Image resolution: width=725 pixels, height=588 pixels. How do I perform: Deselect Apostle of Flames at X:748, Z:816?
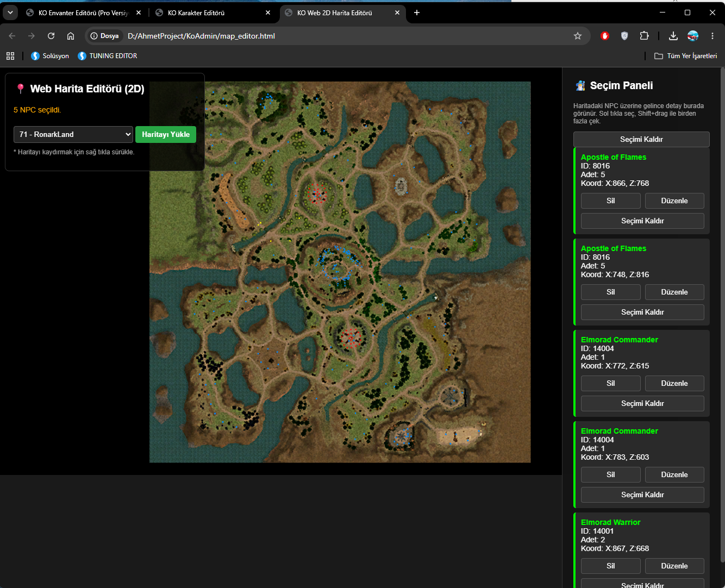click(642, 312)
